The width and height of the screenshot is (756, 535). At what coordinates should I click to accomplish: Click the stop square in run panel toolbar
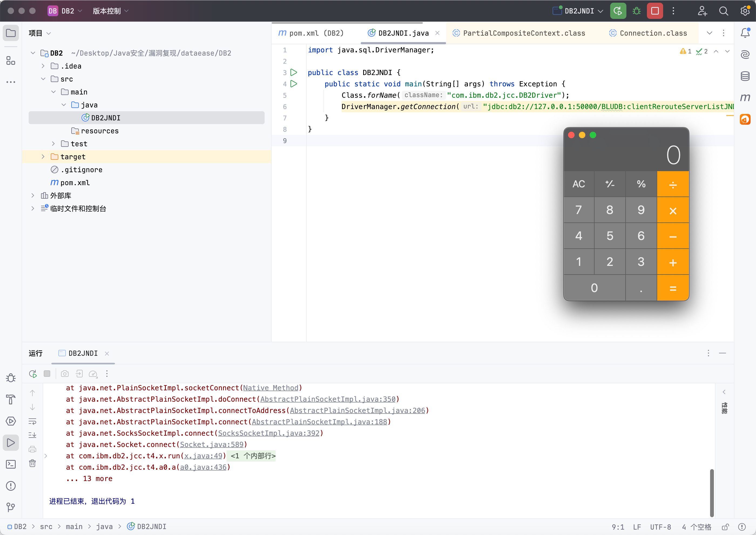(47, 374)
